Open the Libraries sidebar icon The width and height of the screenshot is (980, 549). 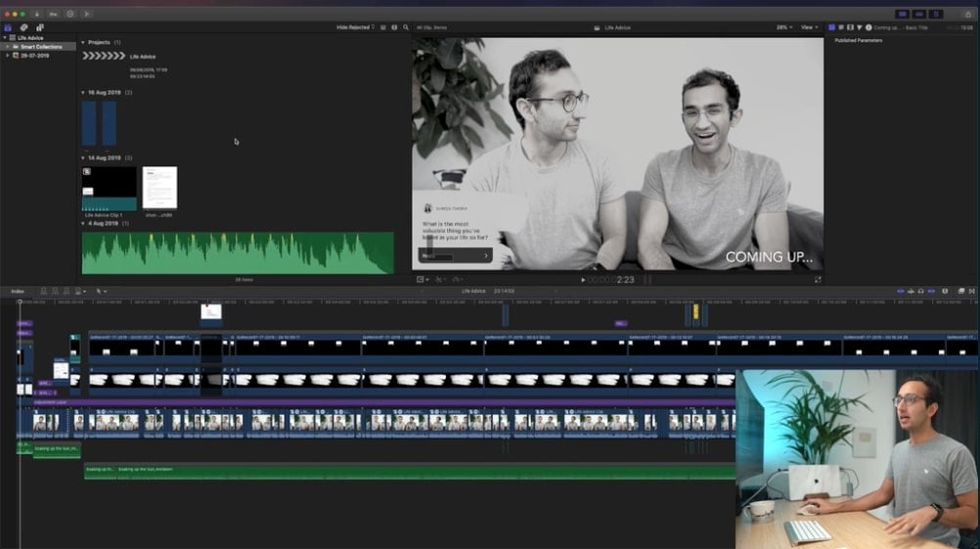pos(9,27)
